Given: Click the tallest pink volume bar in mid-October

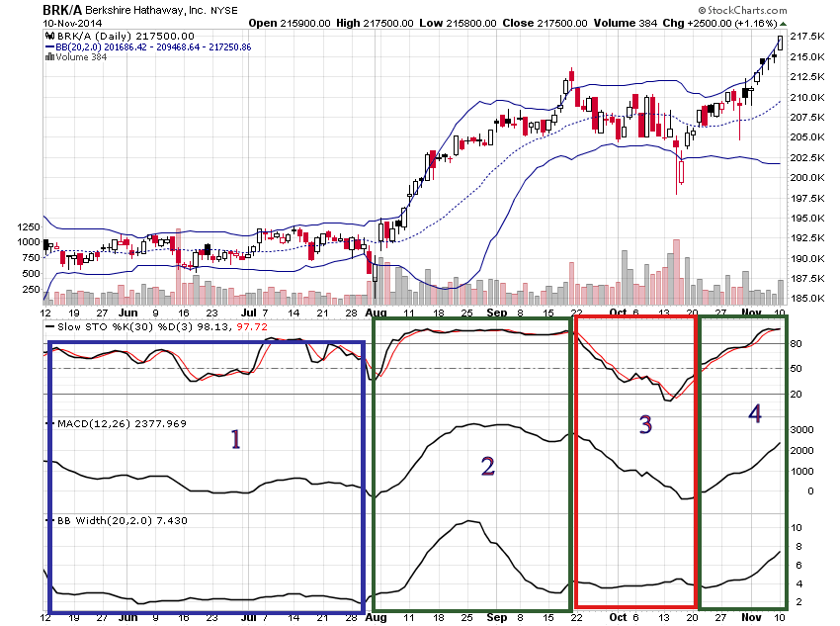Looking at the screenshot, I should [676, 272].
